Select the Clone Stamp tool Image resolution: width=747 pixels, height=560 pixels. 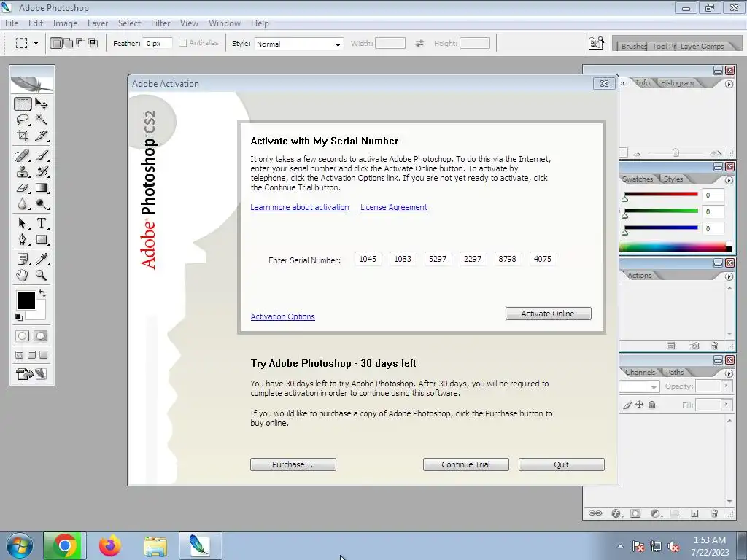23,171
